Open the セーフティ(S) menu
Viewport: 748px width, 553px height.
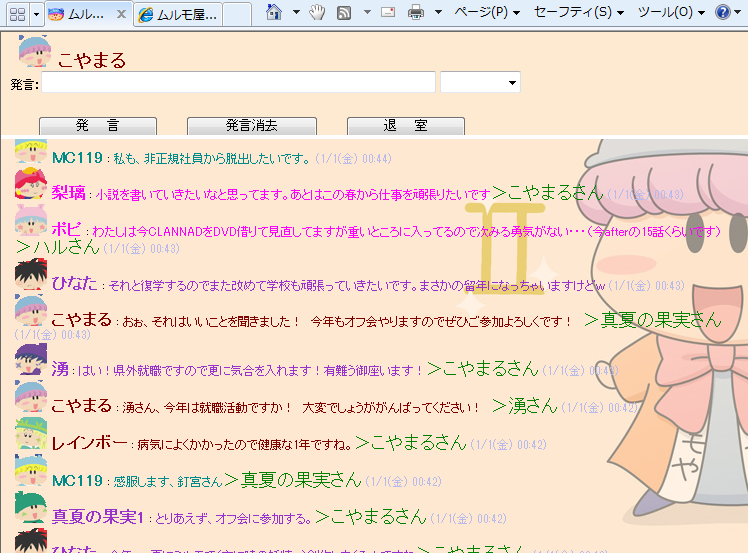579,11
